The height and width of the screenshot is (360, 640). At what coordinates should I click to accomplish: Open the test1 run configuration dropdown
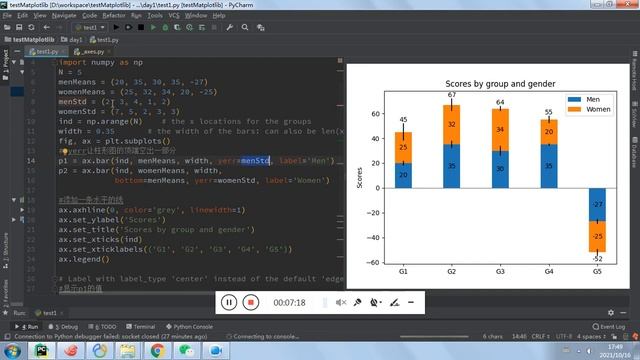(x=89, y=27)
